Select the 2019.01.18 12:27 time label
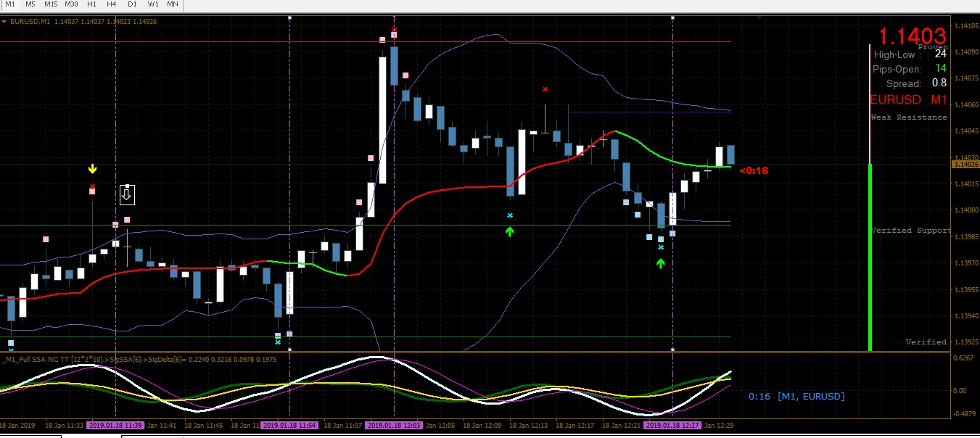 point(672,426)
